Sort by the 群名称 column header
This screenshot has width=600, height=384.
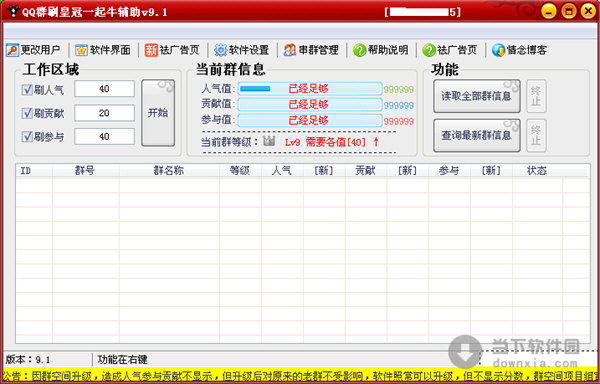coord(169,171)
